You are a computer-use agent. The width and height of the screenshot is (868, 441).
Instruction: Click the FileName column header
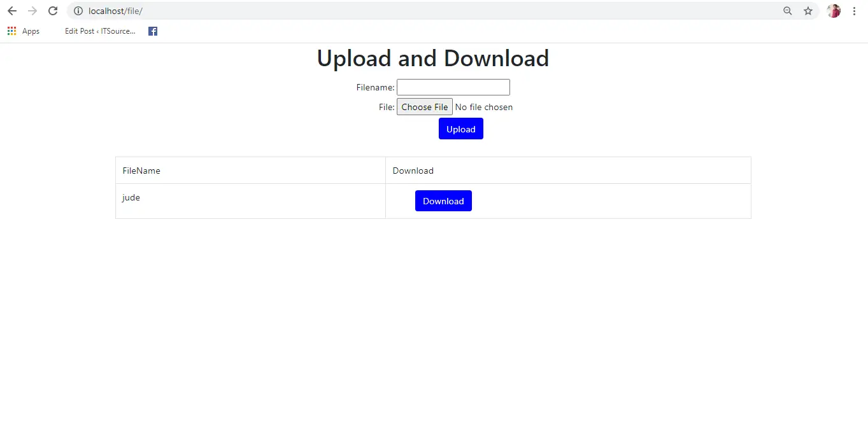pos(141,170)
